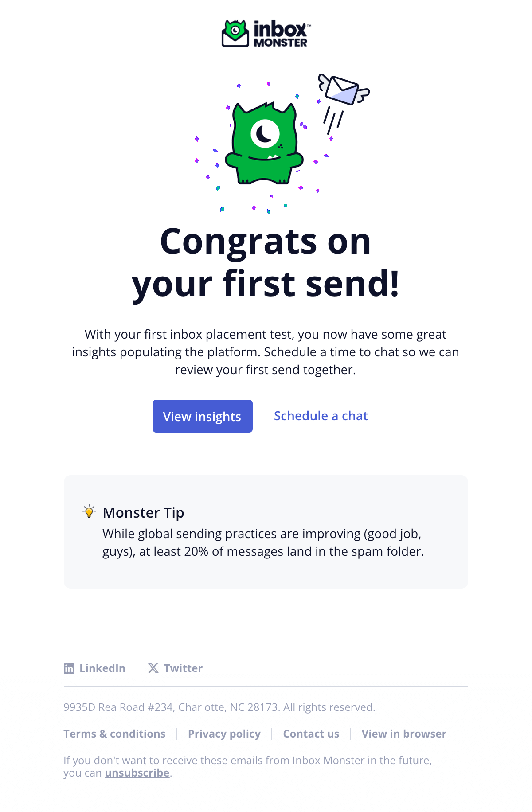Click the lightbulb icon next to Monster Tip
This screenshot has width=532, height=812.
(89, 512)
